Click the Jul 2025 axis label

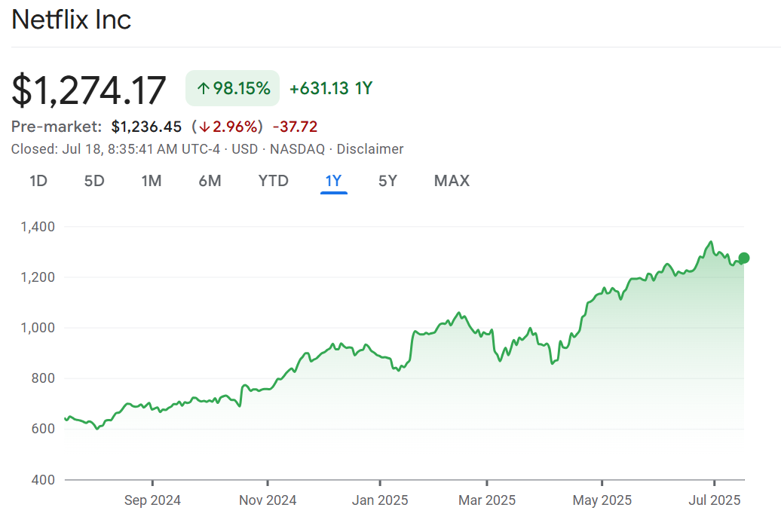point(715,500)
